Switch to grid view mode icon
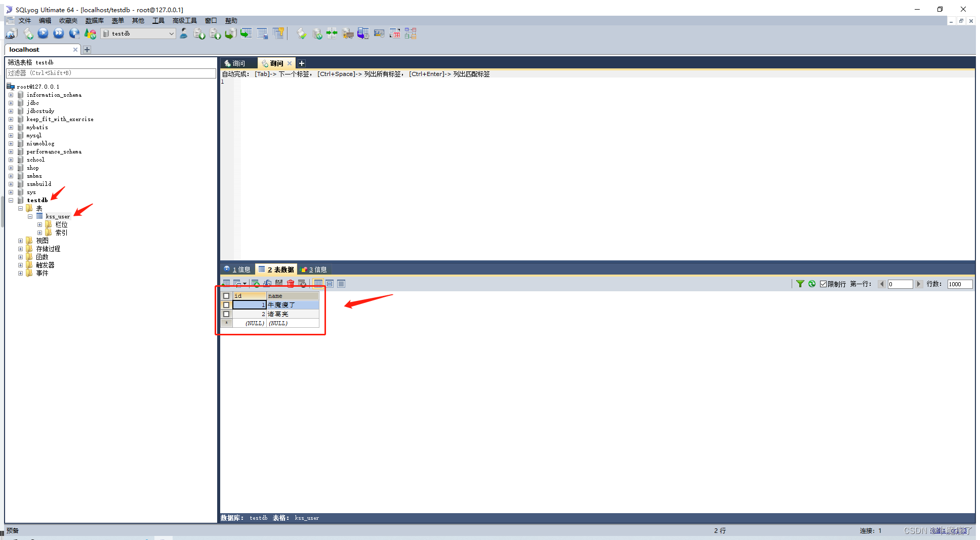The height and width of the screenshot is (540, 980). (318, 284)
